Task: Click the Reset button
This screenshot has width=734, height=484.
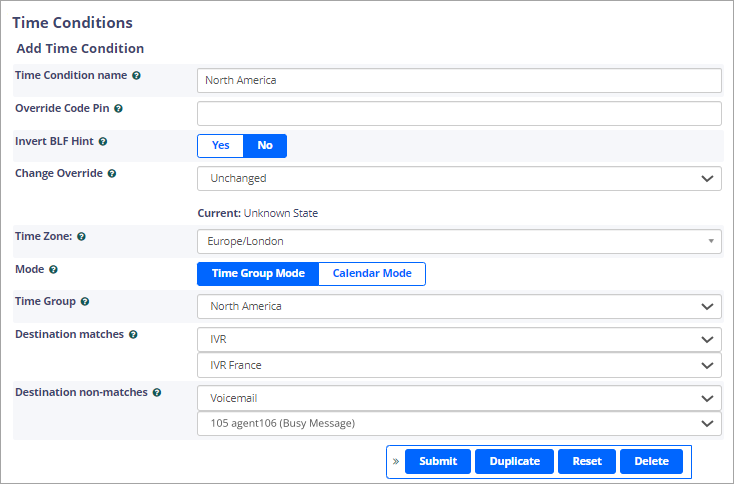Action: point(587,462)
